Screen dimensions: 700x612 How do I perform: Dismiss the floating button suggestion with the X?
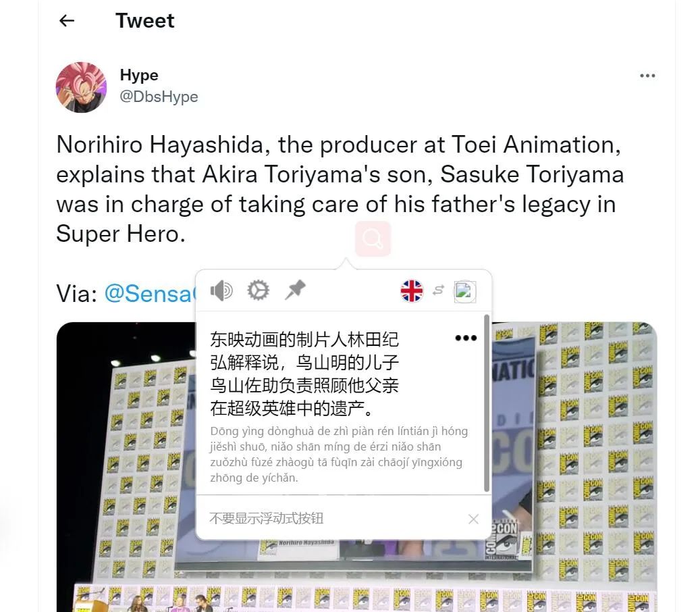[473, 518]
